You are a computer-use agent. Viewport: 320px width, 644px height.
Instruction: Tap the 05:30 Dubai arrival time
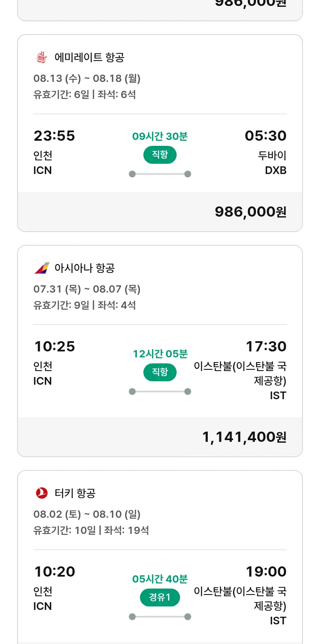pyautogui.click(x=265, y=136)
